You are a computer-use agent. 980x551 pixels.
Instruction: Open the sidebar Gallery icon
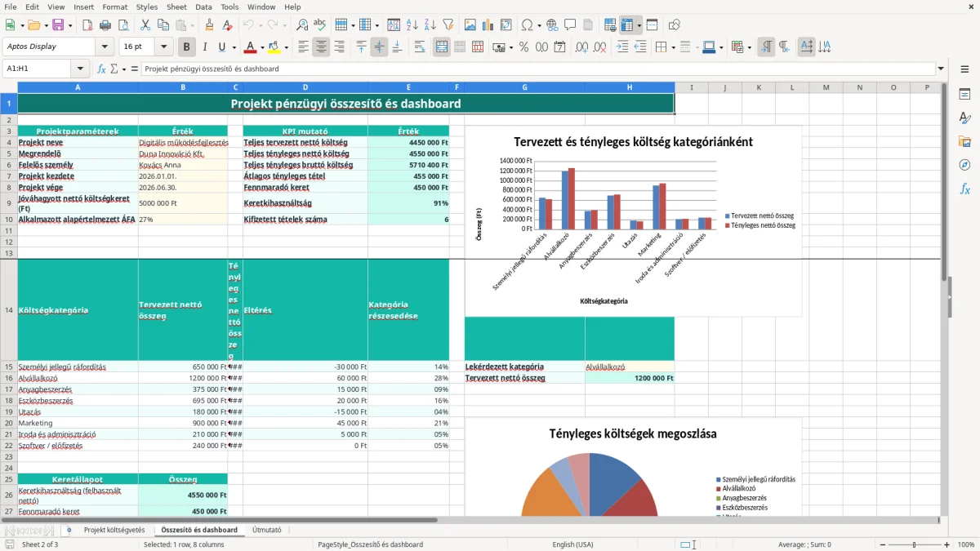coord(964,141)
